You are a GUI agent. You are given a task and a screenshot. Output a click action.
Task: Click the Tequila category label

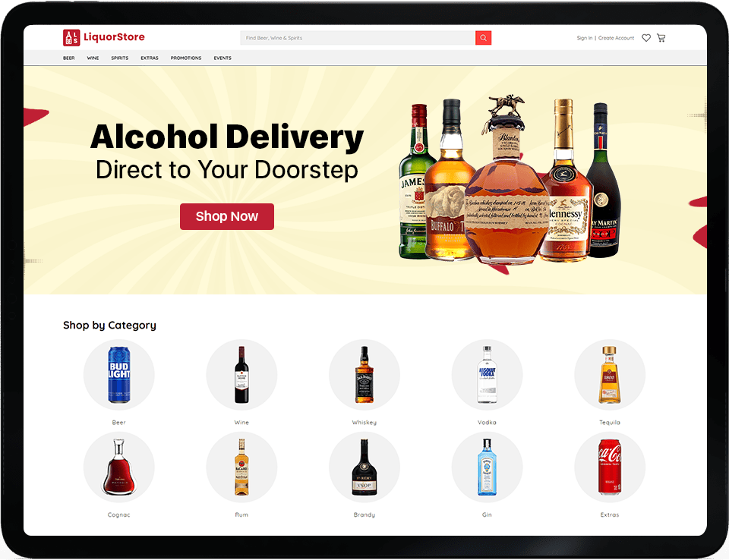[610, 423]
